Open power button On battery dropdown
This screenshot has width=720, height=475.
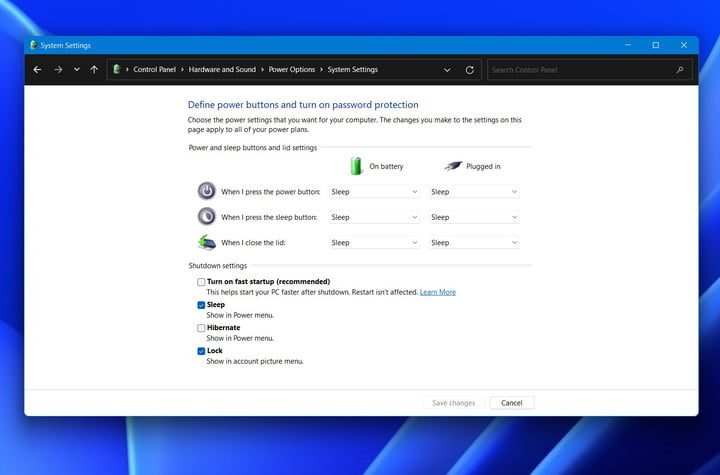374,192
